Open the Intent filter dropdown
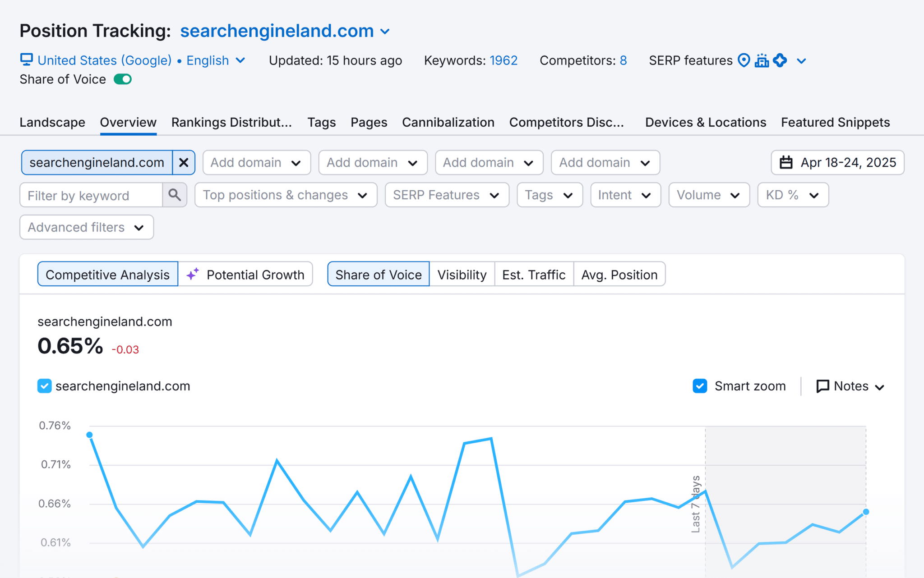 625,195
